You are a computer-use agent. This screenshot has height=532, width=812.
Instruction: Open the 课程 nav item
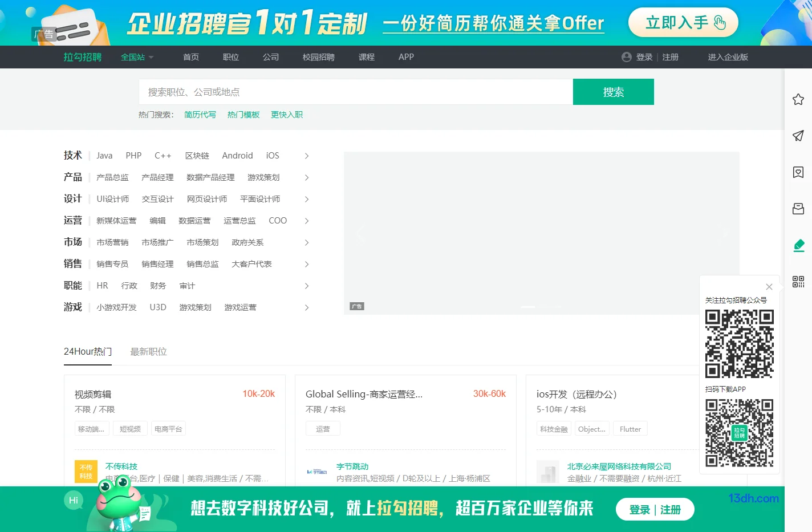pos(367,57)
